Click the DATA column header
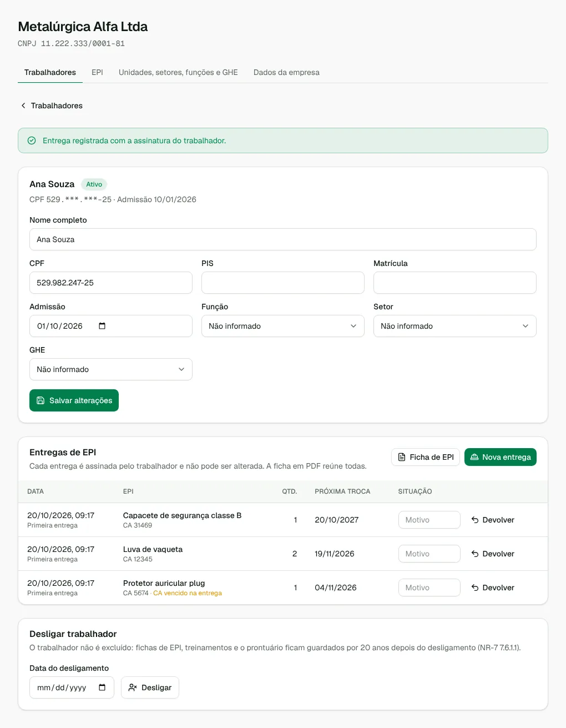The width and height of the screenshot is (566, 728). pos(36,491)
